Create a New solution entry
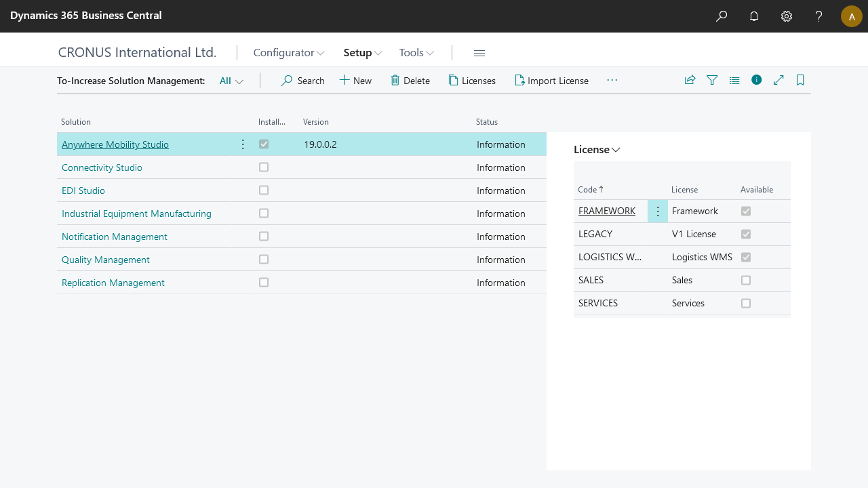This screenshot has height=488, width=868. (355, 81)
